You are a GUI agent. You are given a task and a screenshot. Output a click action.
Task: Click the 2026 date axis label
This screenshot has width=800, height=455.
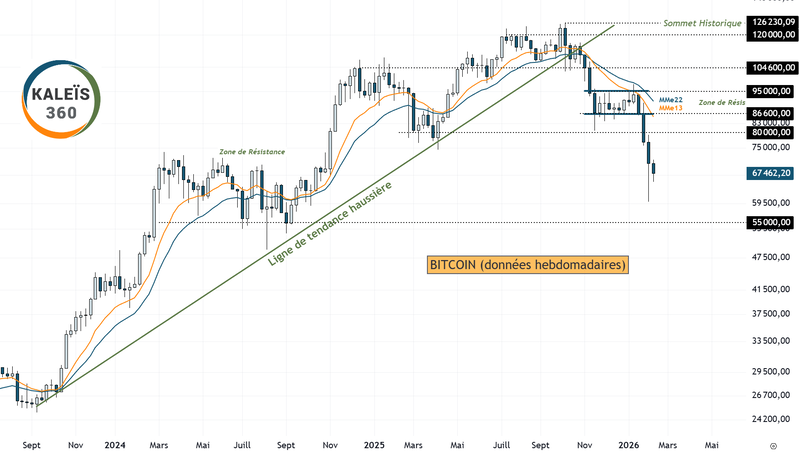pyautogui.click(x=629, y=445)
